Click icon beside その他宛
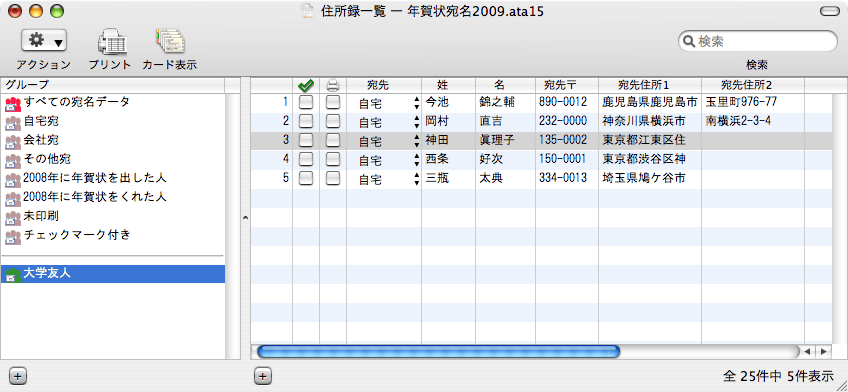 [12, 161]
